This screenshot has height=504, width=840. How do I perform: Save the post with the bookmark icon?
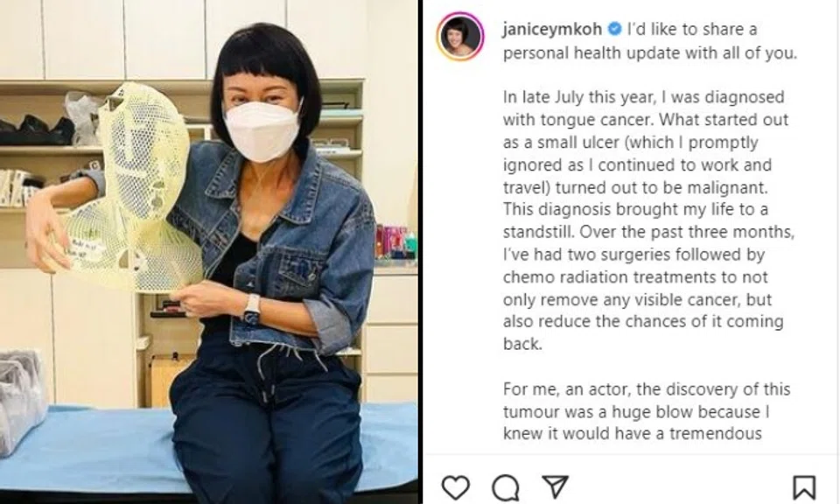point(804,487)
